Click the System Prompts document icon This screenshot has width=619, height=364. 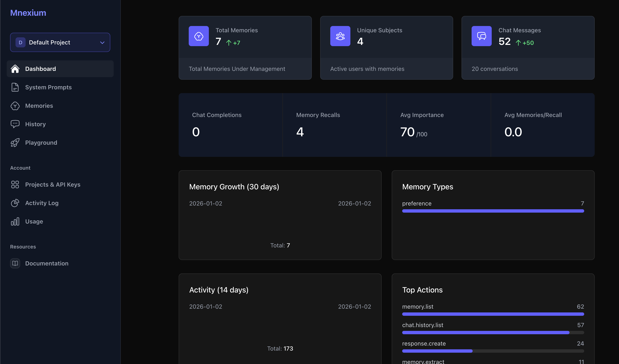pos(15,87)
